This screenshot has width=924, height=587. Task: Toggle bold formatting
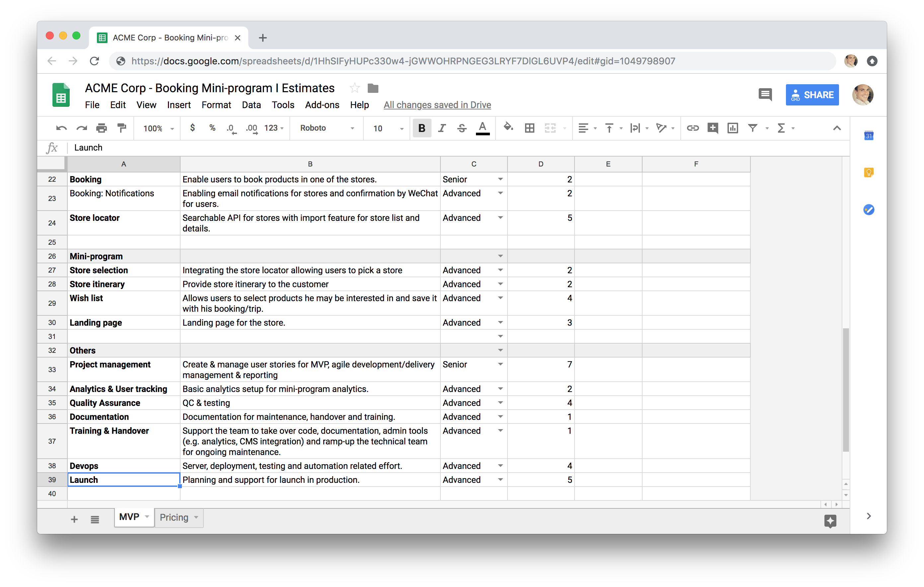tap(422, 128)
